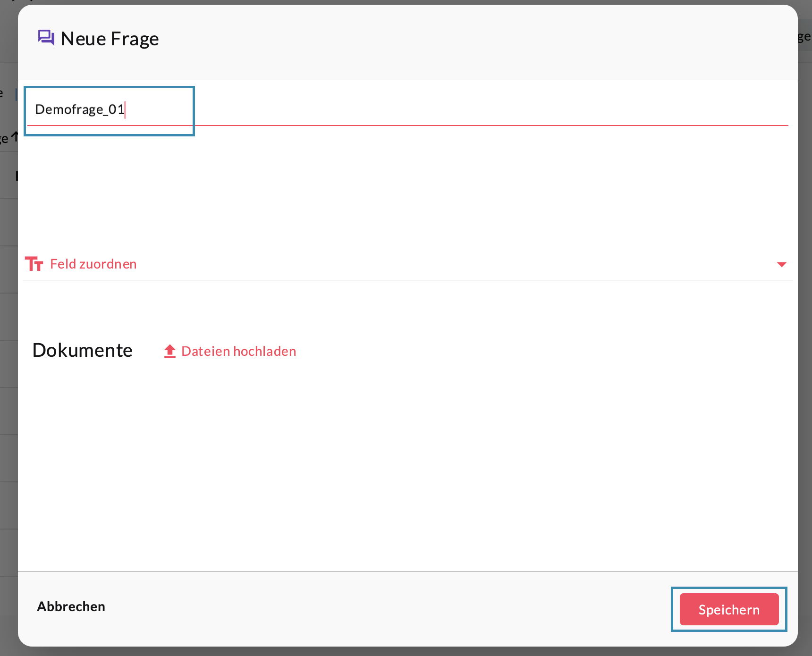Expand Feld zuordnen using the red caret
Screen dimensions: 812x656
[x=781, y=264]
